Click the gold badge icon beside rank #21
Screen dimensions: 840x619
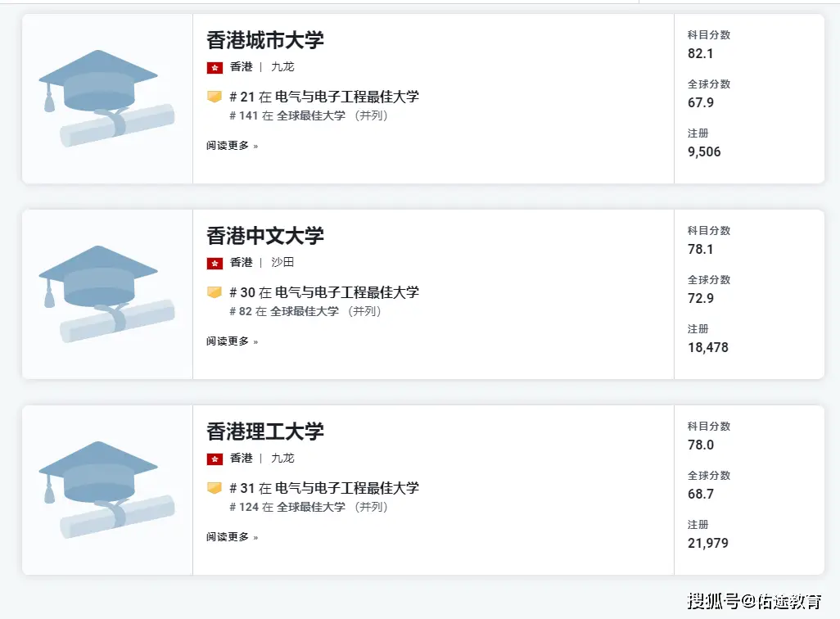pyautogui.click(x=215, y=97)
